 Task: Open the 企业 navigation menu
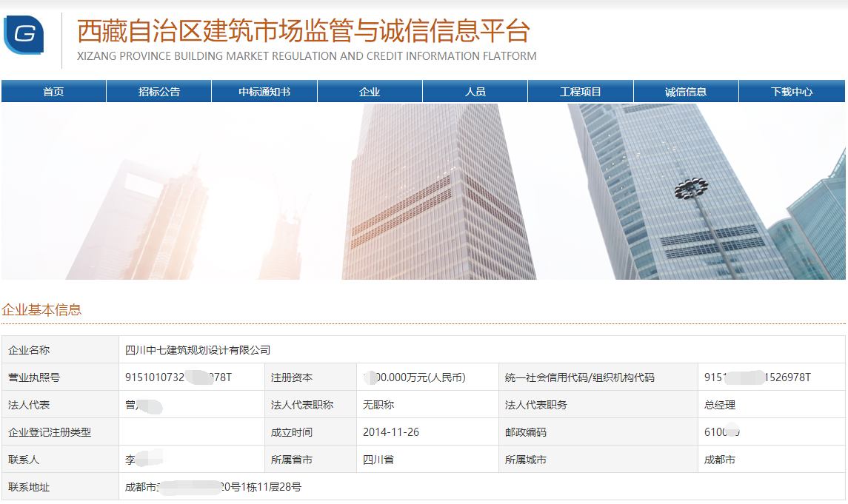370,92
